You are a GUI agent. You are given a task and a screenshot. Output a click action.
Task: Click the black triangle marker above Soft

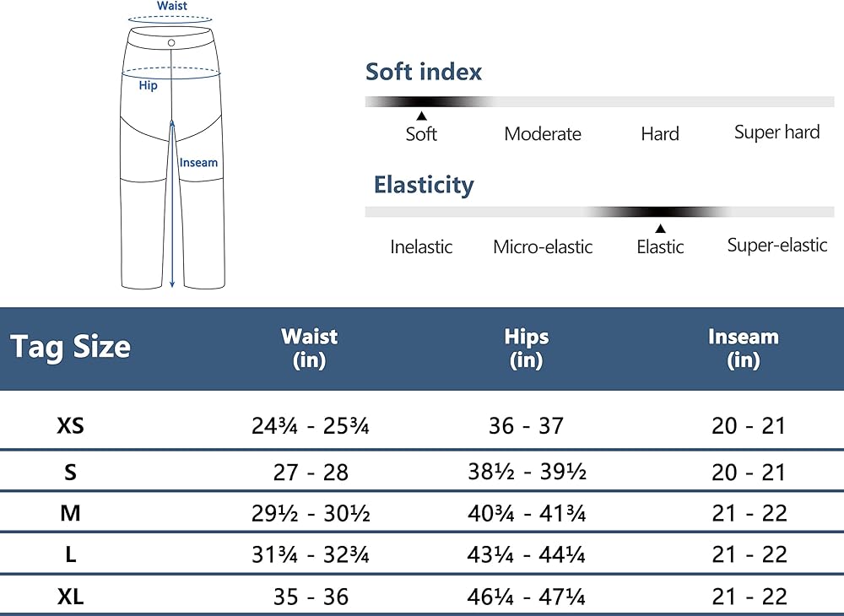click(x=421, y=116)
